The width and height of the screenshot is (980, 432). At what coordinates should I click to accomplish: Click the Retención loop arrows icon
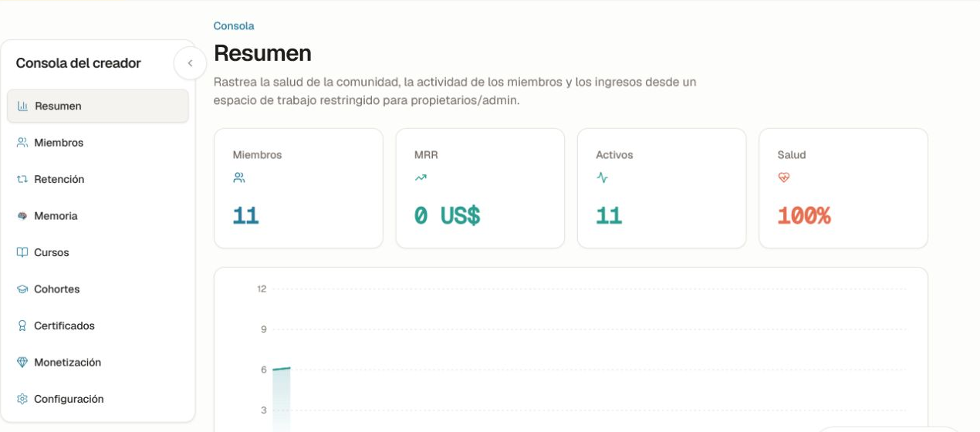22,179
